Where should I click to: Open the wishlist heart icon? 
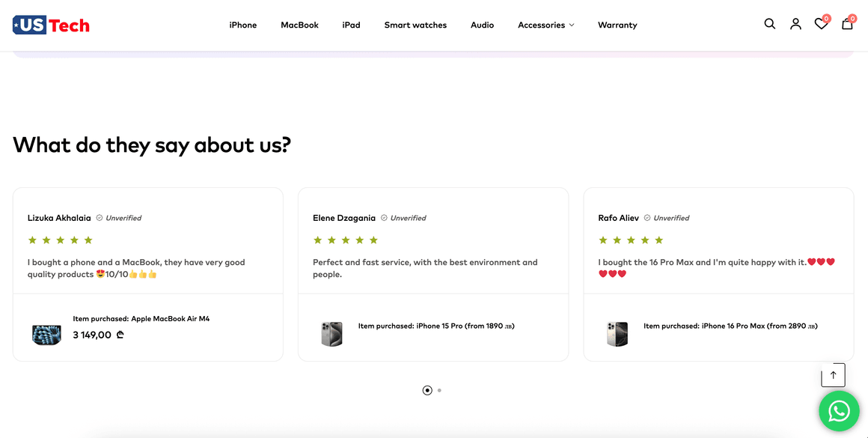click(x=820, y=24)
